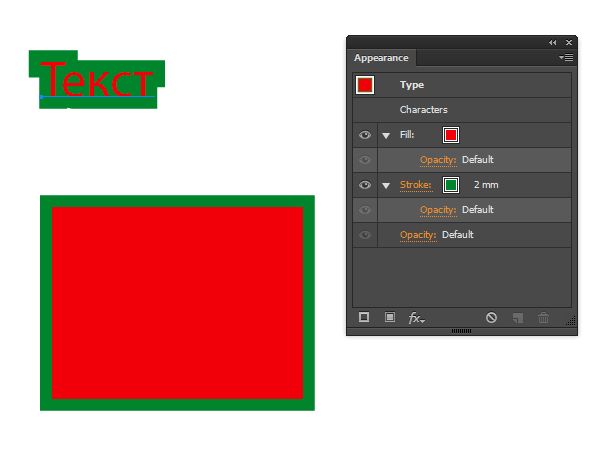Select the Appearance tab
This screenshot has width=604, height=465.
coord(381,58)
